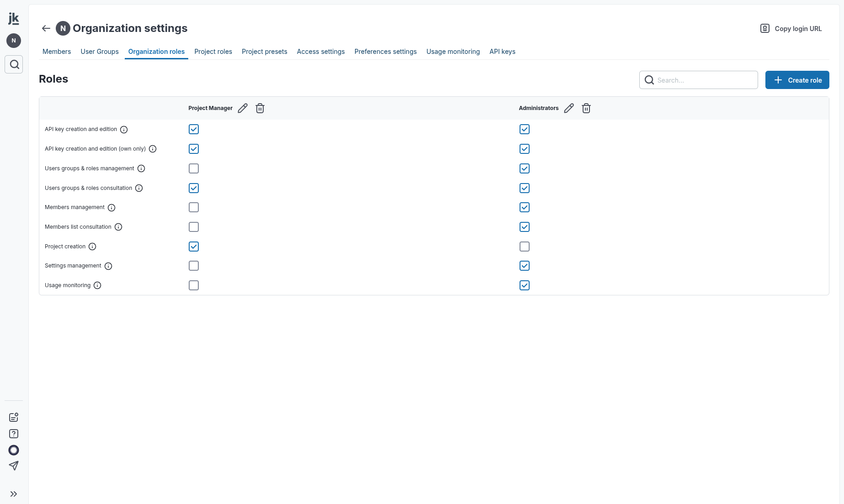Show info for Project creation
The width and height of the screenshot is (844, 504).
92,247
